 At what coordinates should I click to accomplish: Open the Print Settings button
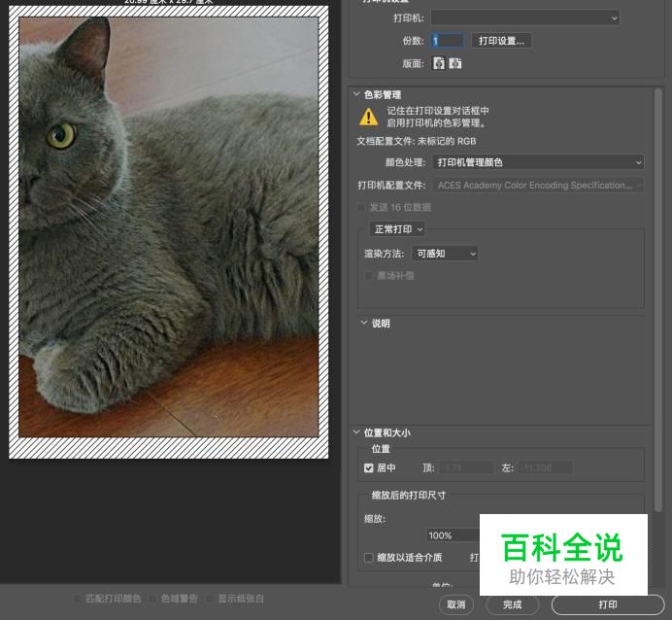tap(501, 41)
